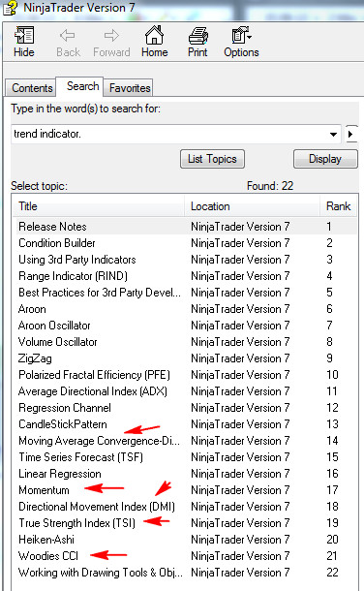
Task: Select the Heiken-Ashi topic
Action: click(46, 540)
